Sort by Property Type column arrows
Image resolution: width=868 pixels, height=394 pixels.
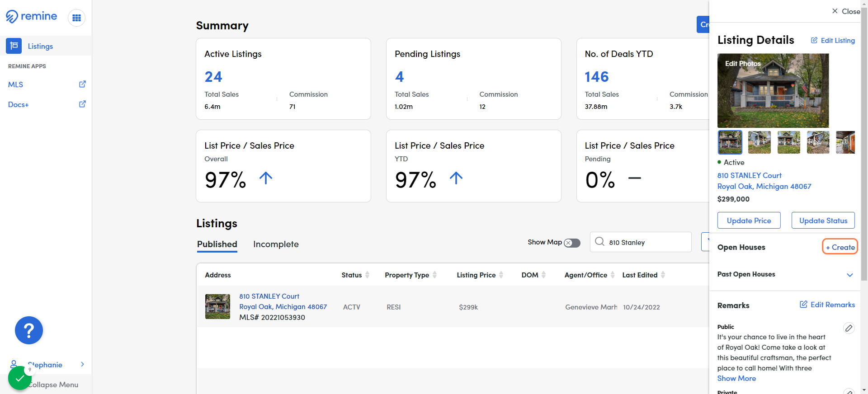(435, 275)
